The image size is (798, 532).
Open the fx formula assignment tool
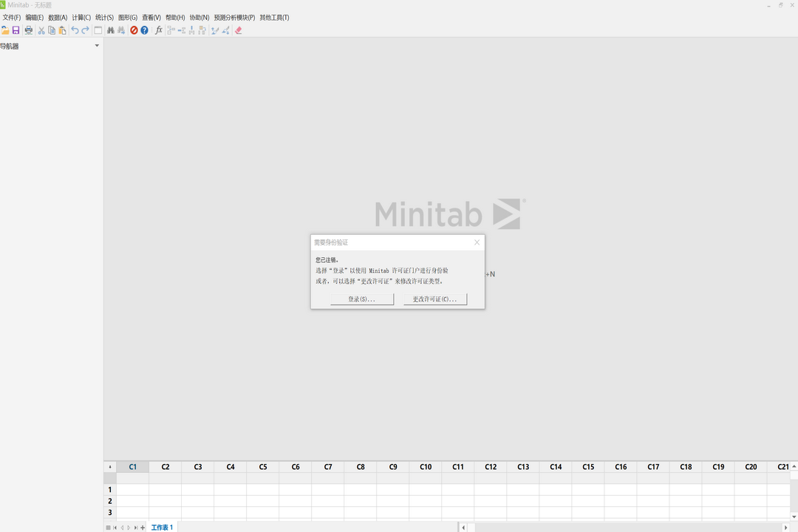coord(158,30)
